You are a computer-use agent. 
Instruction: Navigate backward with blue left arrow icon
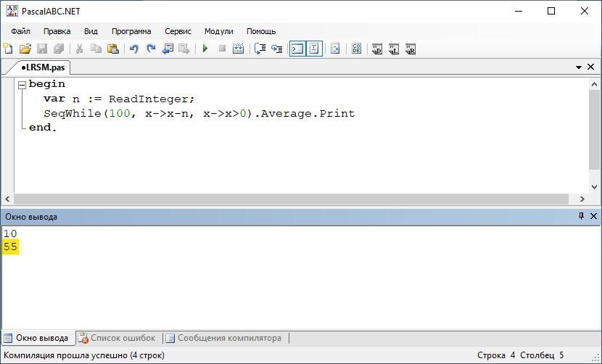click(168, 49)
